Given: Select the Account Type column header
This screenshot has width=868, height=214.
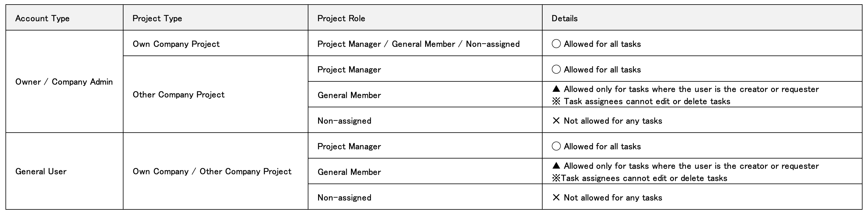Looking at the screenshot, I should 43,18.
